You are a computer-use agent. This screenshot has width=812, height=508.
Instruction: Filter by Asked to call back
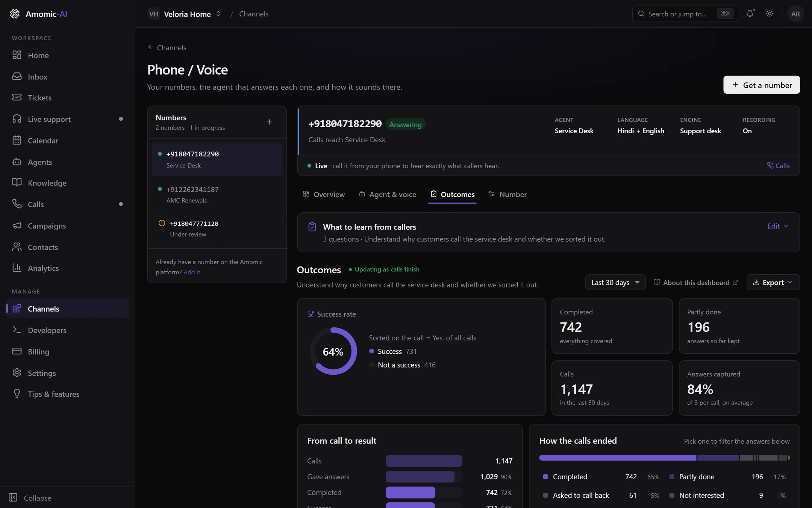[601, 495]
